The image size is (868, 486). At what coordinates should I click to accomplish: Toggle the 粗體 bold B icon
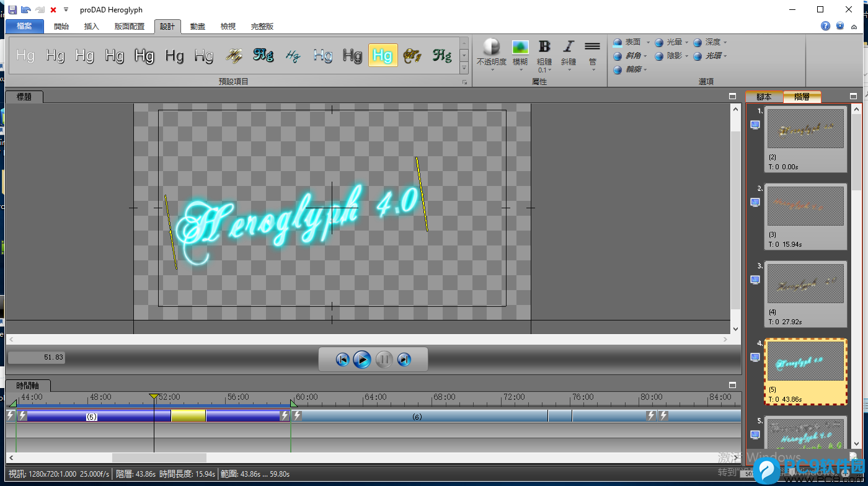point(544,46)
